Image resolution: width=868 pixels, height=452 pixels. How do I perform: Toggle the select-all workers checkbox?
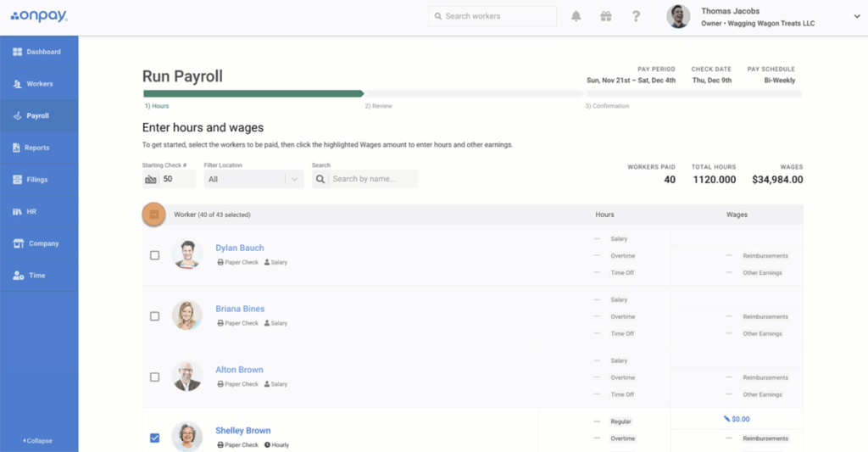pos(154,215)
